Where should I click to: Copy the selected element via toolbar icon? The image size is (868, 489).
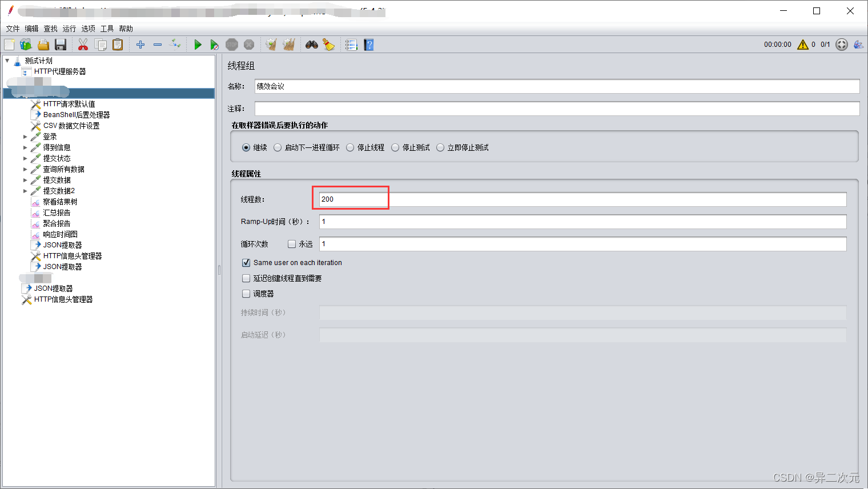coord(101,45)
